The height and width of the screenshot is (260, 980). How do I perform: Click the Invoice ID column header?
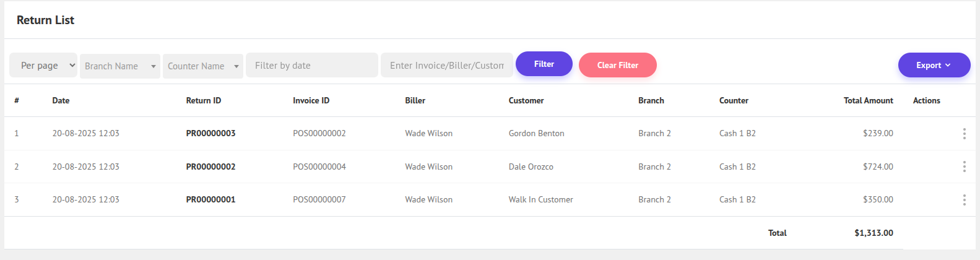coord(311,100)
